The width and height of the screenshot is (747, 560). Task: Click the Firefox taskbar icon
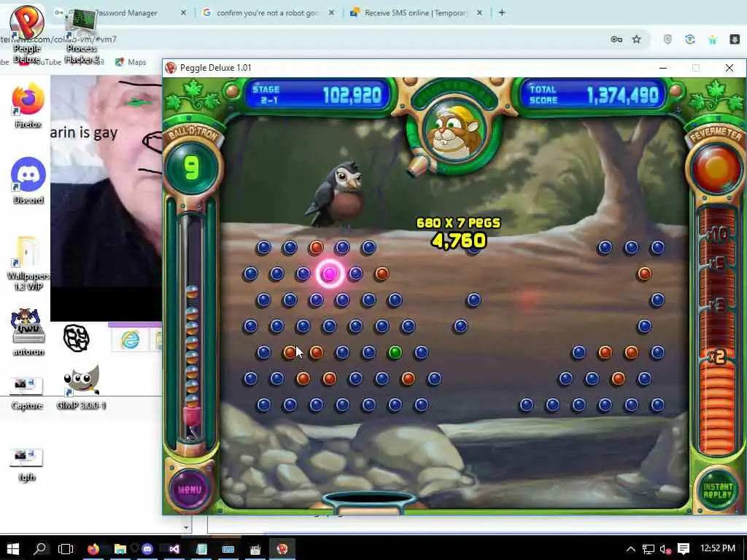[93, 549]
